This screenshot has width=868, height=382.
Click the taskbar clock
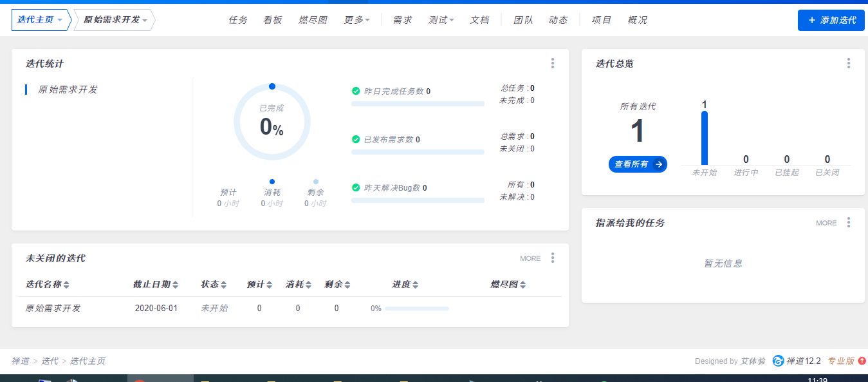coord(817,379)
